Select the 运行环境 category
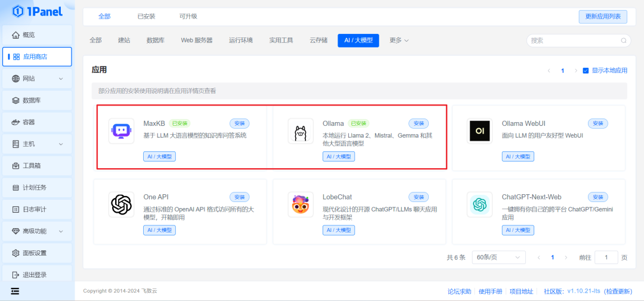The width and height of the screenshot is (644, 301). point(241,41)
